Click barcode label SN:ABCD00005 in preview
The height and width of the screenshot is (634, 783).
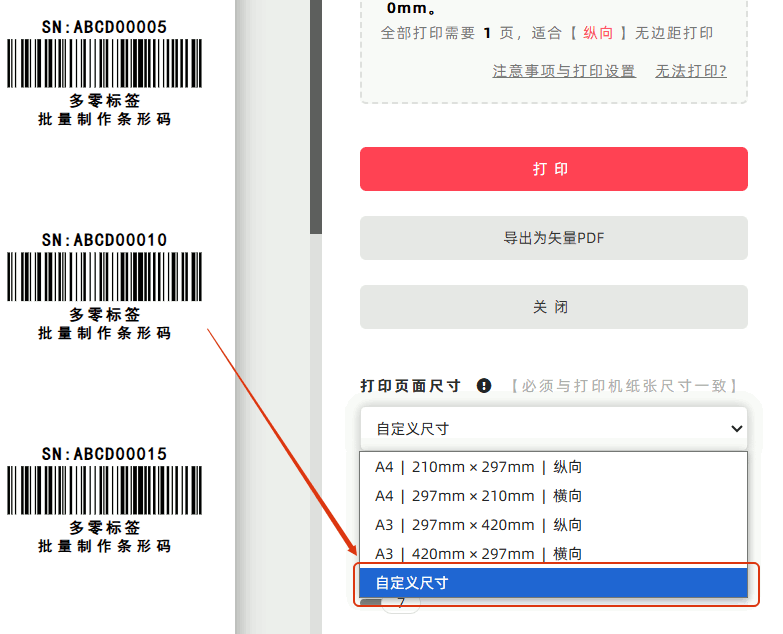pyautogui.click(x=104, y=73)
